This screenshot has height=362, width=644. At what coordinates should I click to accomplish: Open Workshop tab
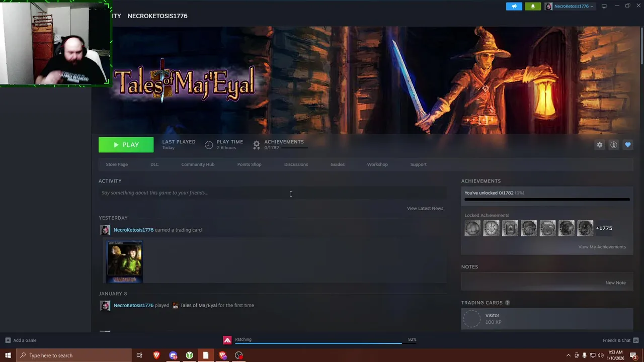pos(377,164)
